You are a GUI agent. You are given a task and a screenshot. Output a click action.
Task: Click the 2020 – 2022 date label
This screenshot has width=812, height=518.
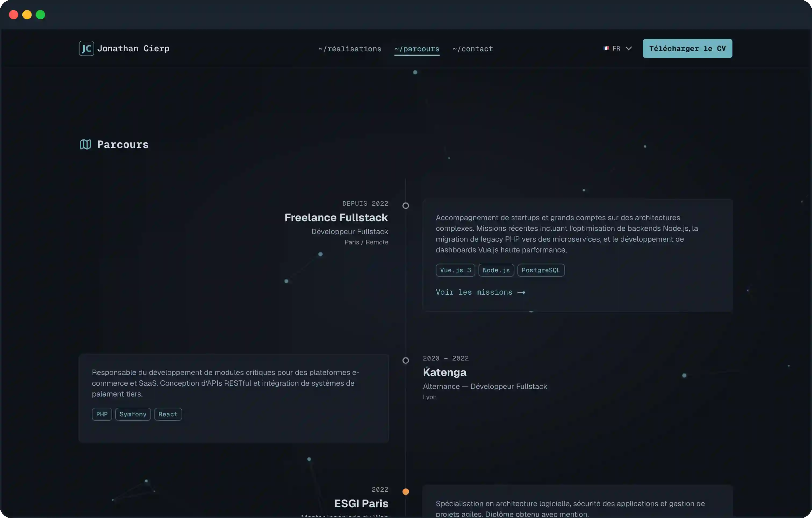[x=446, y=358]
